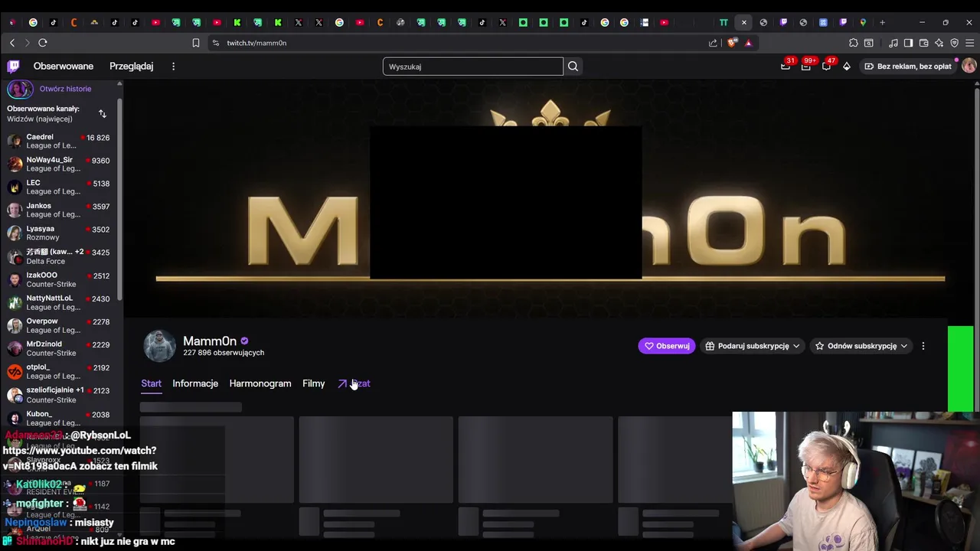
Task: Open the three-dot menu beside Przeglądaj
Action: click(x=173, y=67)
